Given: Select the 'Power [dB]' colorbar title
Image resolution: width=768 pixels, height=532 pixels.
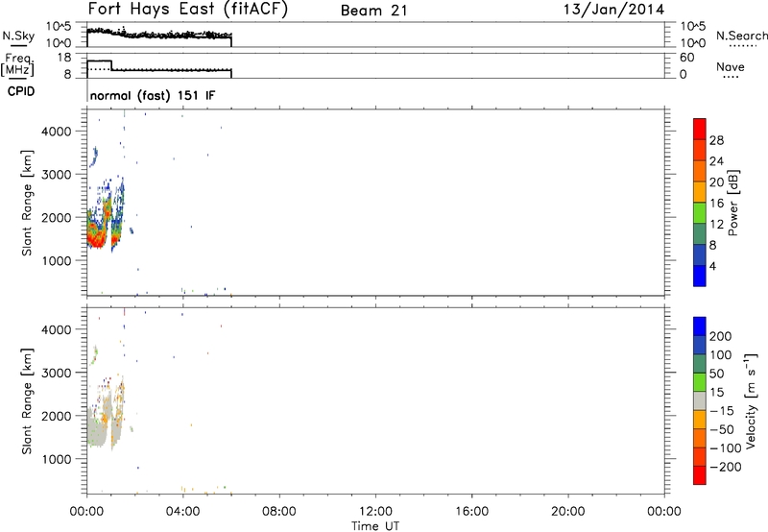Looking at the screenshot, I should 732,203.
